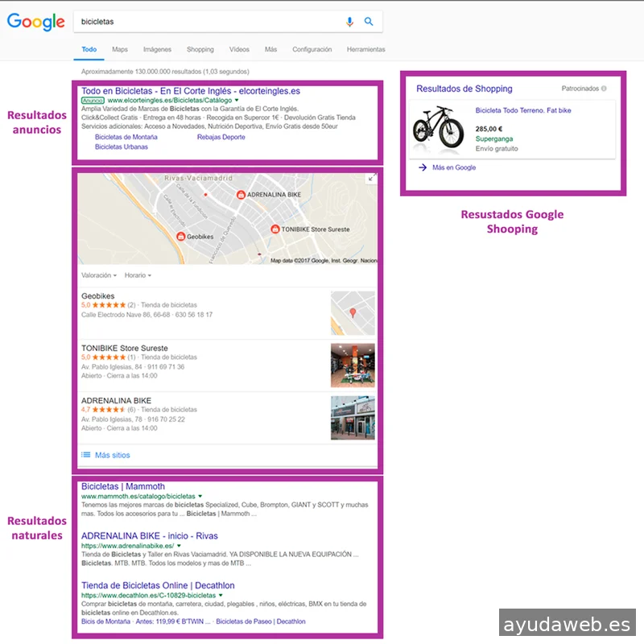Click the TONIBIKE store photo thumbnail
This screenshot has height=644, width=644.
coord(353,365)
